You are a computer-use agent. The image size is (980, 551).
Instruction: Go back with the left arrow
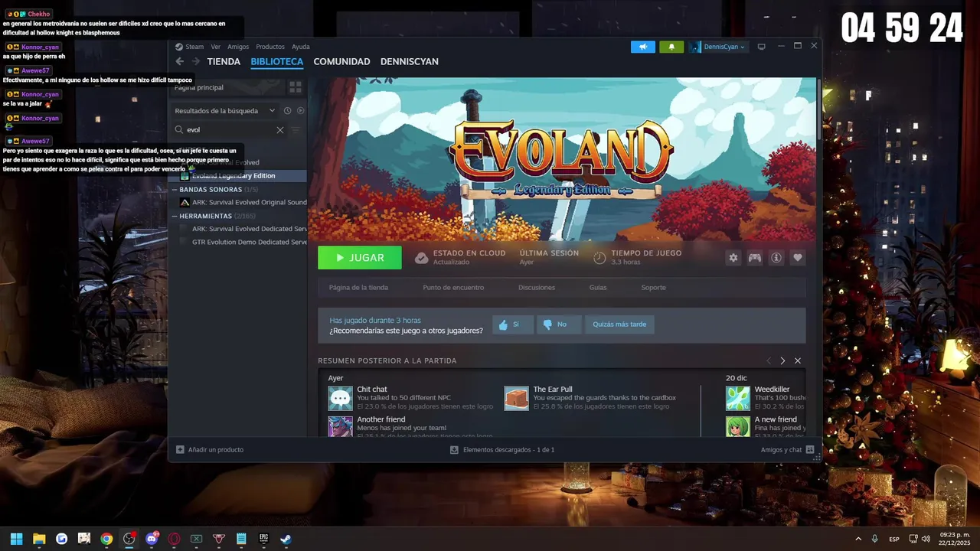[180, 61]
